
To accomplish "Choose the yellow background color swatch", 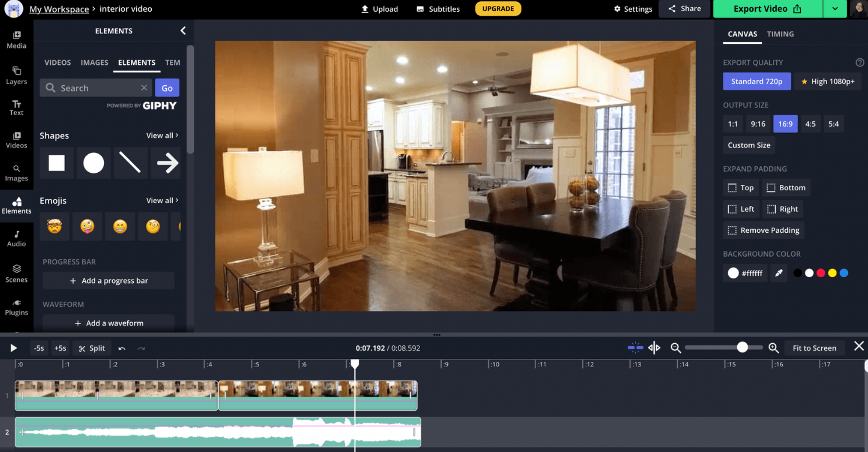I will click(832, 273).
